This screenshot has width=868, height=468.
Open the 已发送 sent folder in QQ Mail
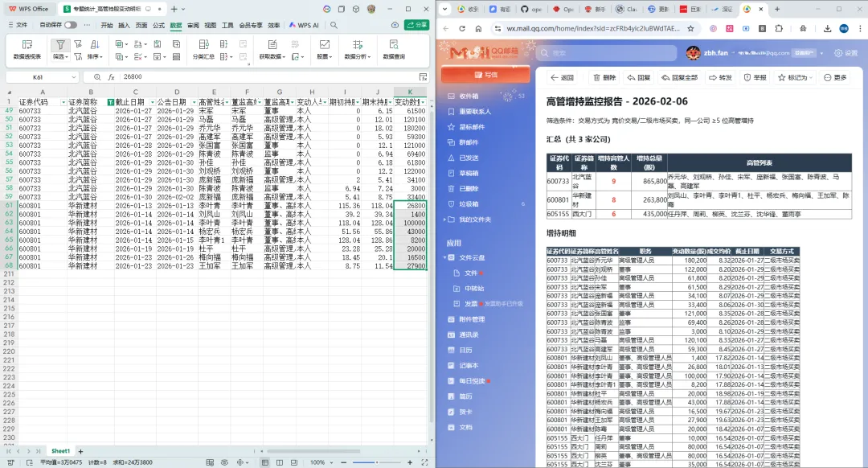469,158
